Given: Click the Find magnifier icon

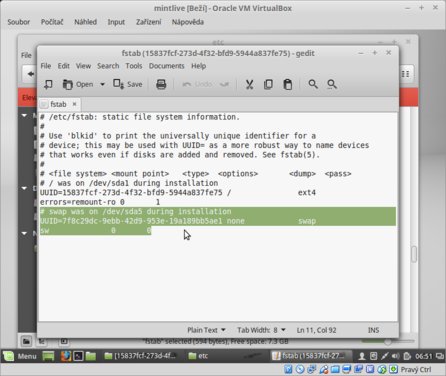Looking at the screenshot, I should [x=313, y=84].
